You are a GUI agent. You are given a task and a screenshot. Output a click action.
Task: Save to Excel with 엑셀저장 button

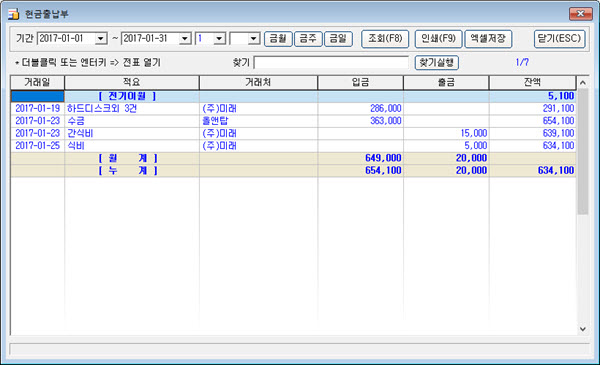pos(488,39)
